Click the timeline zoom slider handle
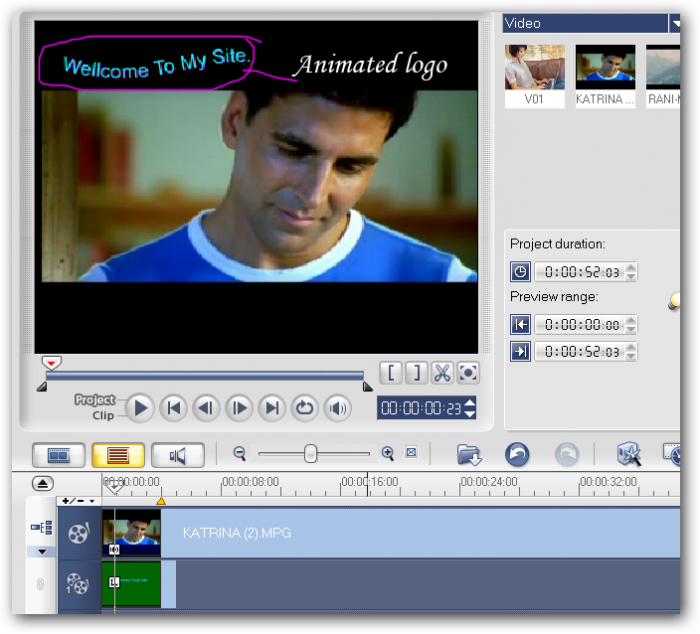The width and height of the screenshot is (700, 634). coord(310,454)
